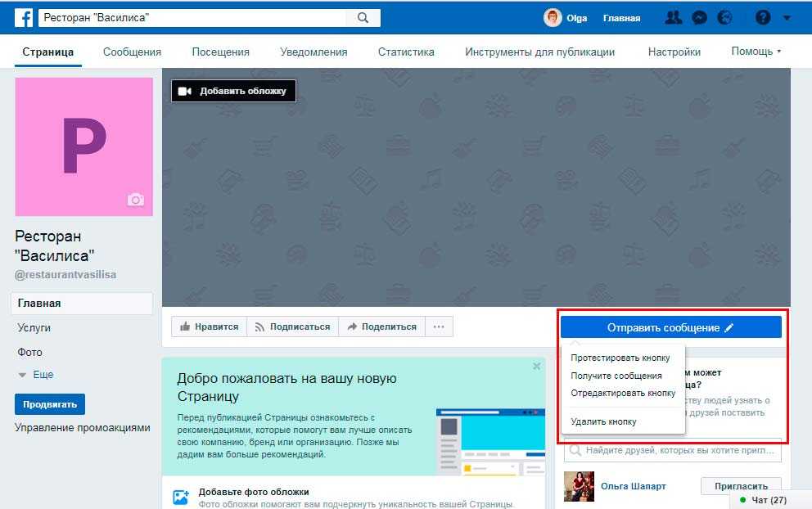Click the Facebook logo icon
The image size is (812, 509).
[x=23, y=17]
